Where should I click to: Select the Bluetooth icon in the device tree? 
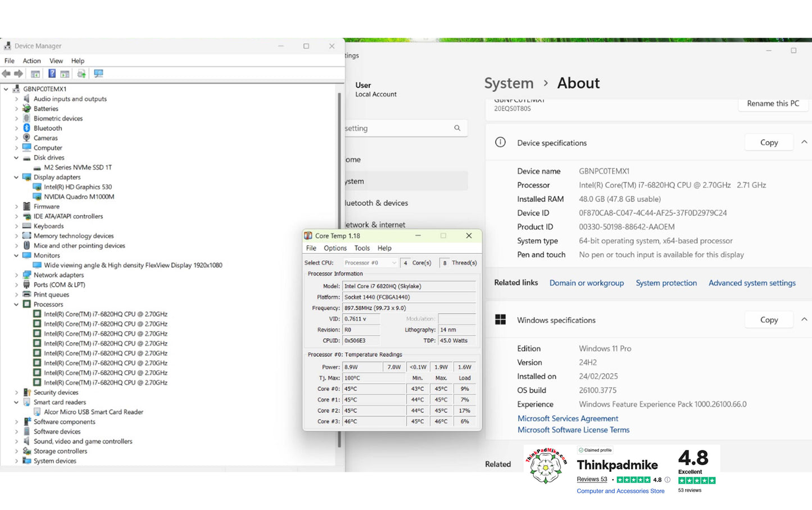pyautogui.click(x=26, y=128)
